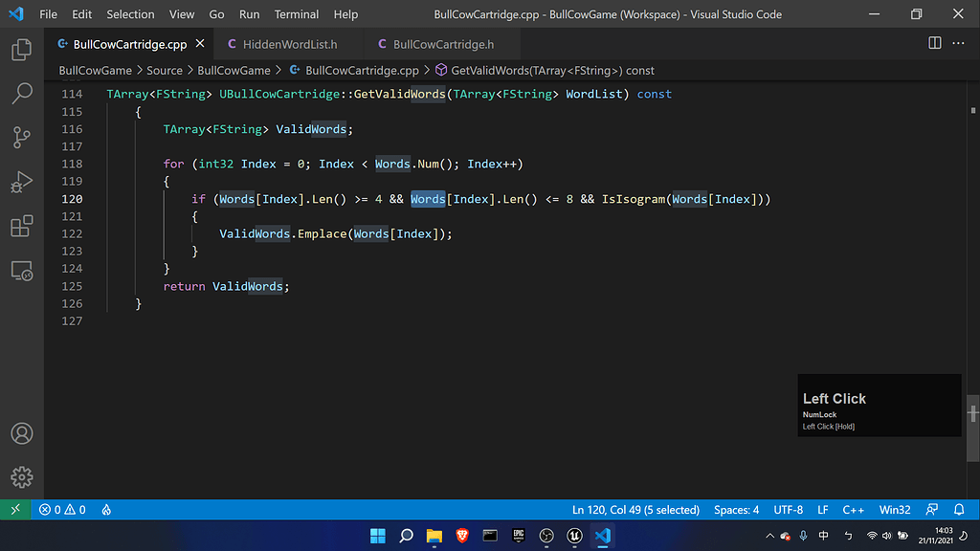The image size is (980, 551).
Task: Open the Accounts menu in activity bar
Action: 21,433
